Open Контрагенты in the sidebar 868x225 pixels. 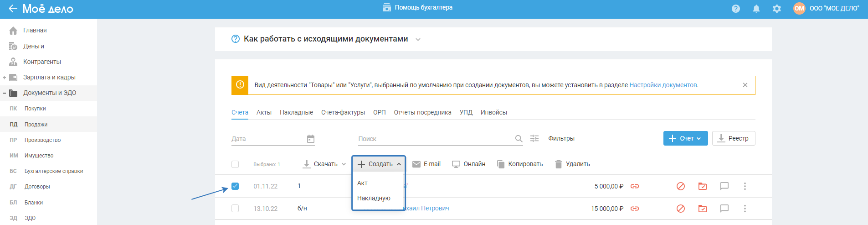pyautogui.click(x=42, y=62)
